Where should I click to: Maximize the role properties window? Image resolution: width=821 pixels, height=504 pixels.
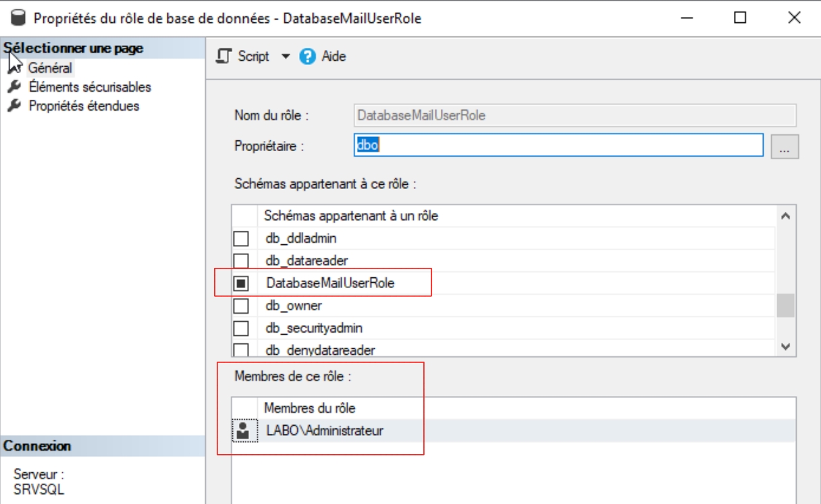740,18
